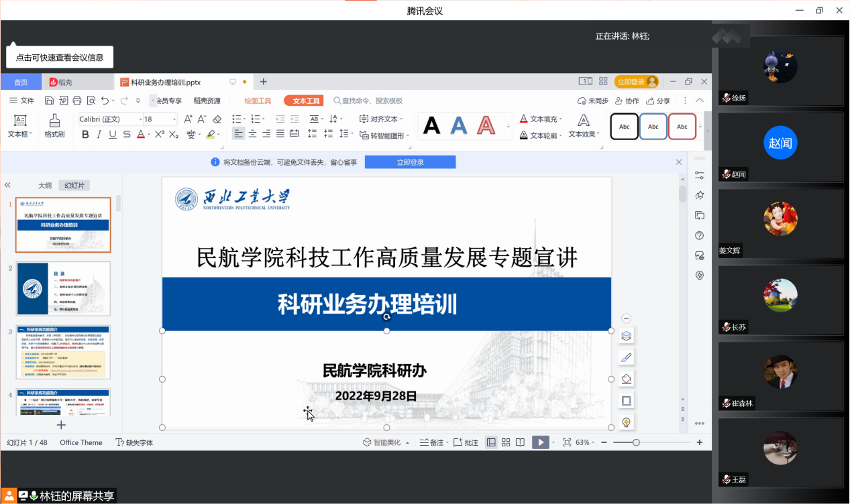This screenshot has width=850, height=504.
Task: Apply strikethrough text formatting
Action: (x=127, y=134)
